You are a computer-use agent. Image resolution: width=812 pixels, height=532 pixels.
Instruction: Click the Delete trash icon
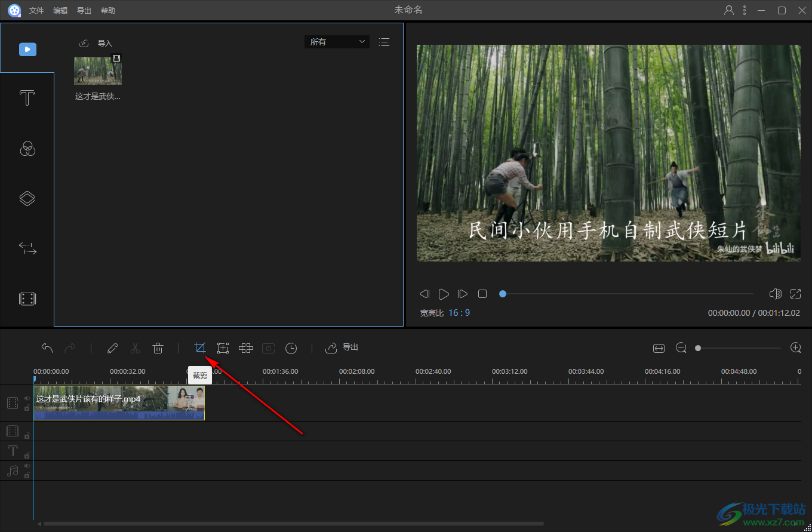(158, 348)
